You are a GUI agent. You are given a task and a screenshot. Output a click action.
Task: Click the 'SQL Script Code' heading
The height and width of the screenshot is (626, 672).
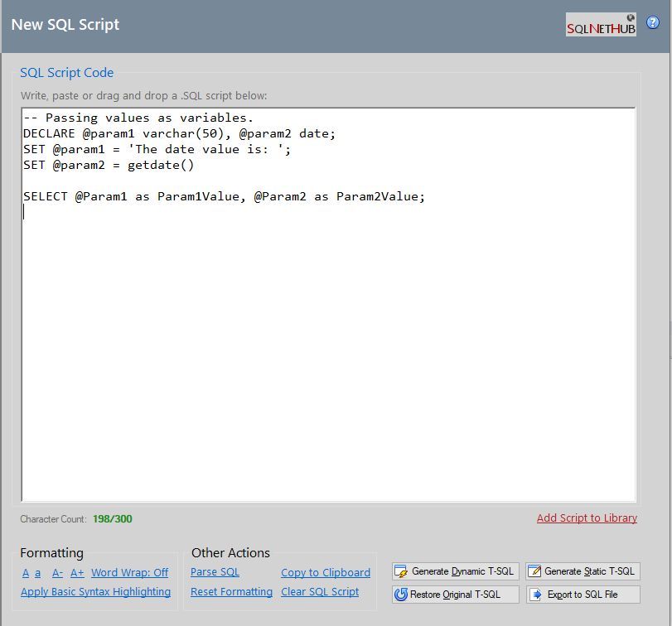coord(67,73)
